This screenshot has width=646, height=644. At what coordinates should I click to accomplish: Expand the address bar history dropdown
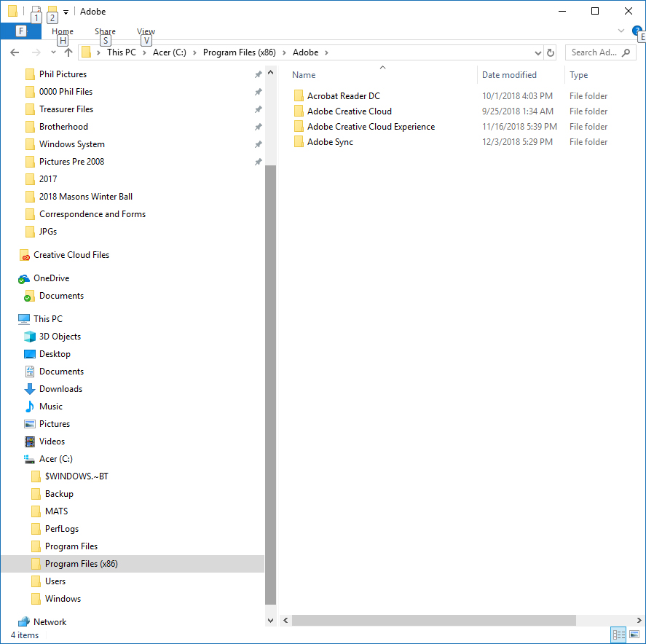[537, 52]
